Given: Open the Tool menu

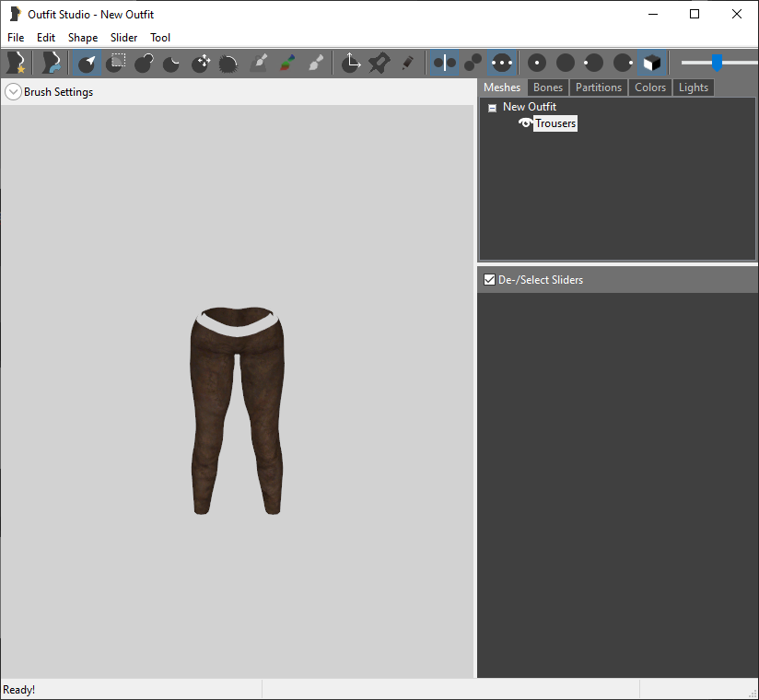Looking at the screenshot, I should point(160,37).
